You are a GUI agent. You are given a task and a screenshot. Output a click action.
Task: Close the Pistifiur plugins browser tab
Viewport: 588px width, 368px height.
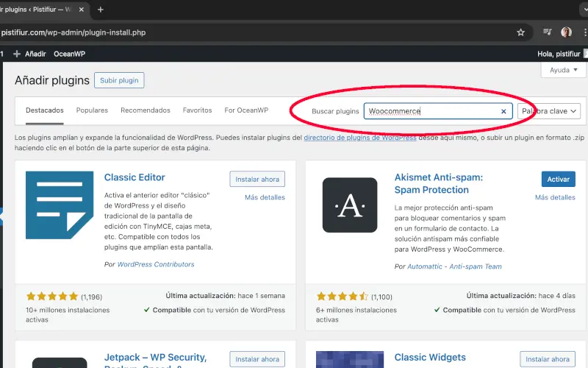[x=82, y=10]
